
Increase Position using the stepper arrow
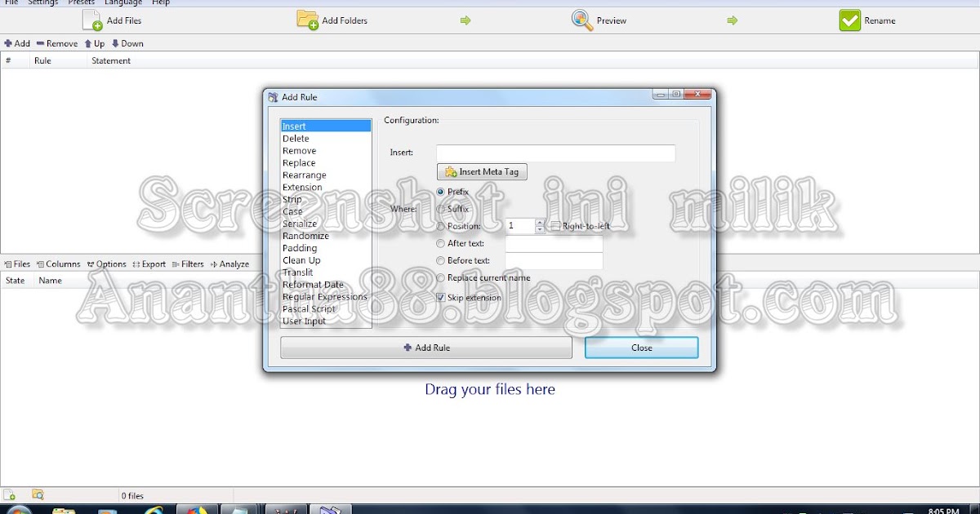coord(540,222)
